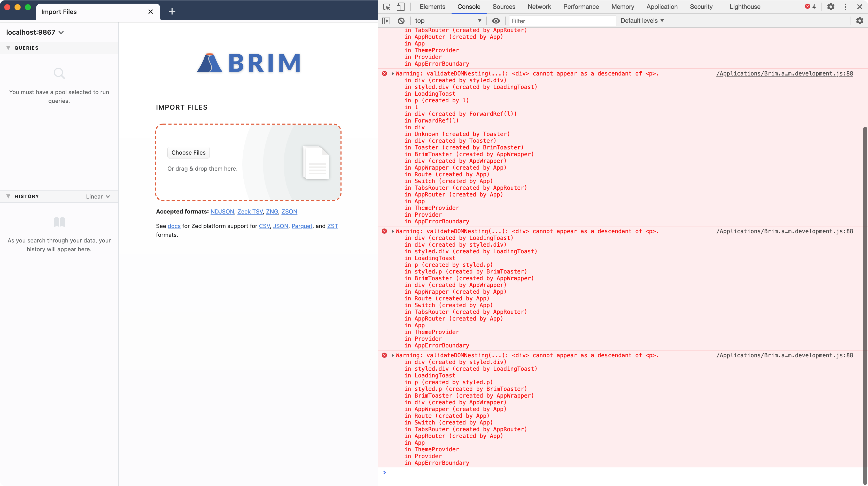This screenshot has height=486, width=868.
Task: Open the DevTools customize menu
Action: point(846,7)
